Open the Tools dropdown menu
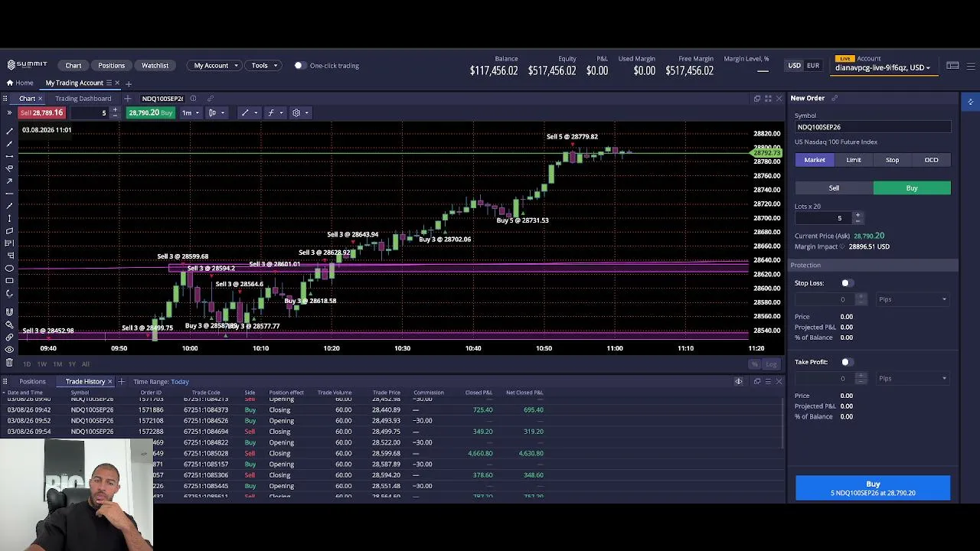980x551 pixels. (264, 65)
